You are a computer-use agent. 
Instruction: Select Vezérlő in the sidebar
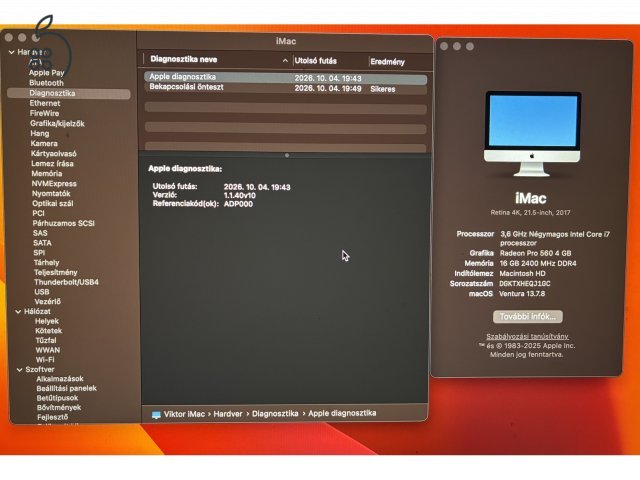tap(47, 302)
